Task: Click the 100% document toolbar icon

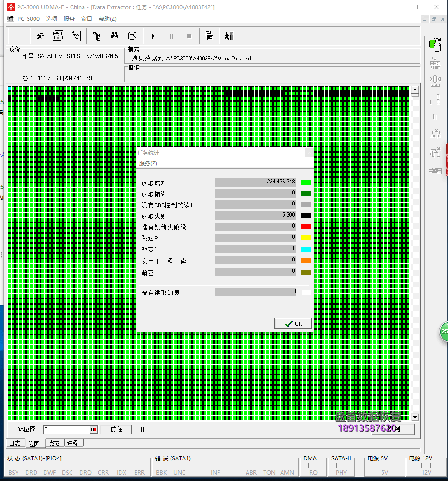Action: pos(76,36)
